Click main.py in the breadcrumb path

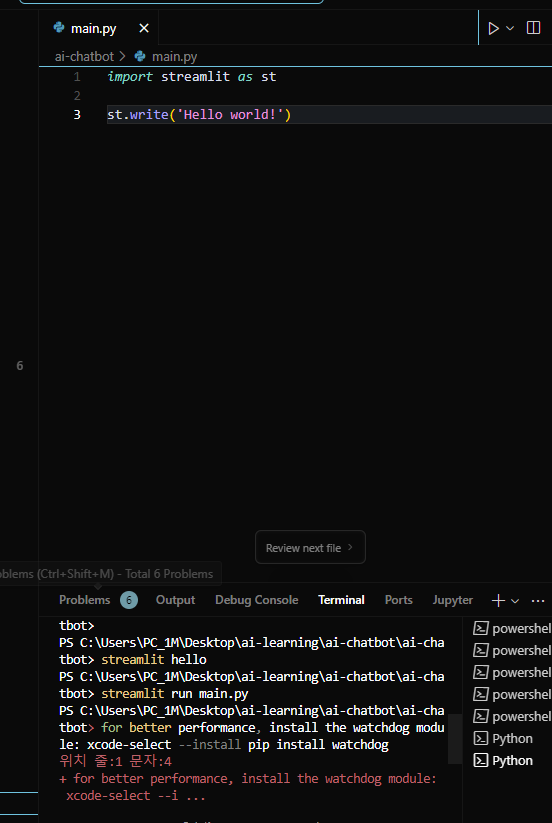click(x=174, y=56)
